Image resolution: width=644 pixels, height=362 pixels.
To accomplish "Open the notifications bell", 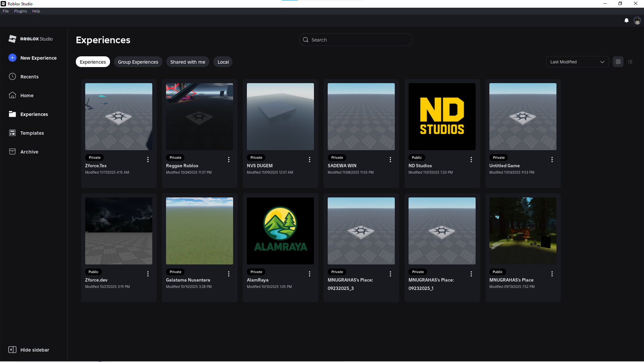I will click(627, 20).
